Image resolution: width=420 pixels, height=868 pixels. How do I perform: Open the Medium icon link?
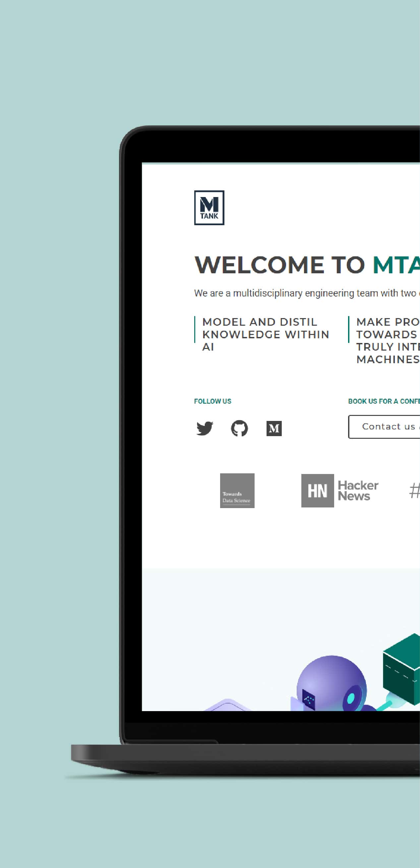click(x=274, y=429)
